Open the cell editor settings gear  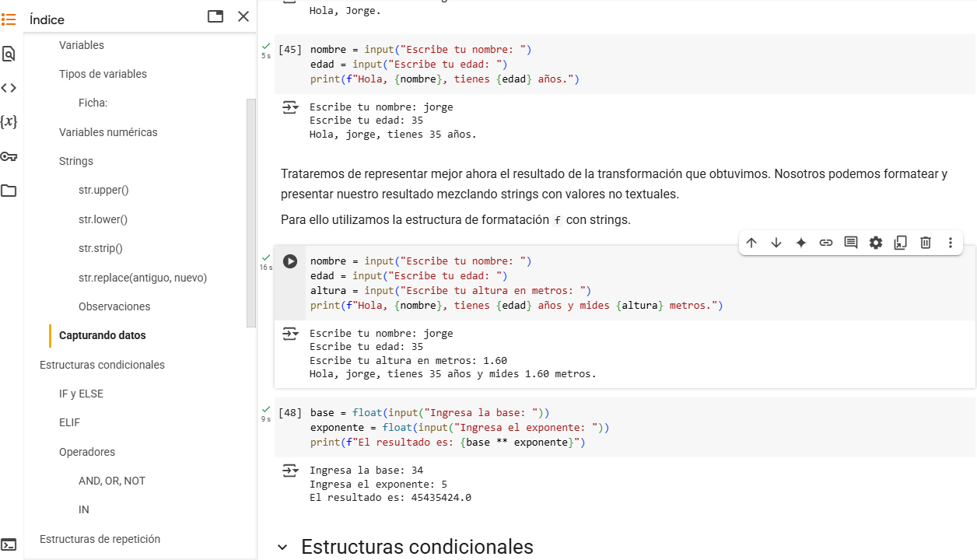[x=876, y=243]
